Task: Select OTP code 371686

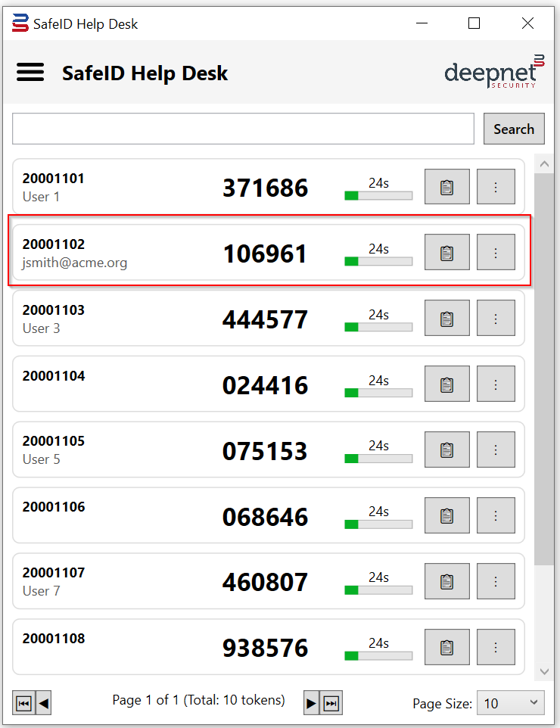Action: [265, 188]
